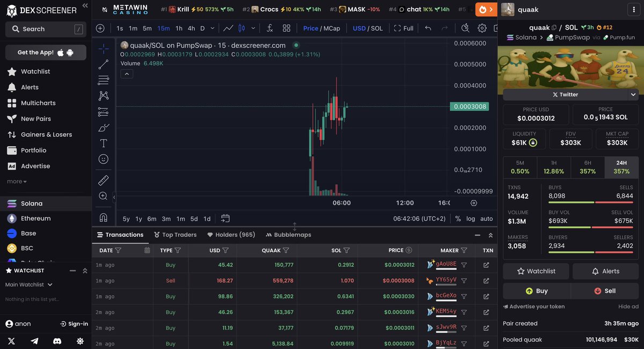The image size is (644, 349).
Task: Expand the timeframe dropdown after D
Action: (213, 28)
